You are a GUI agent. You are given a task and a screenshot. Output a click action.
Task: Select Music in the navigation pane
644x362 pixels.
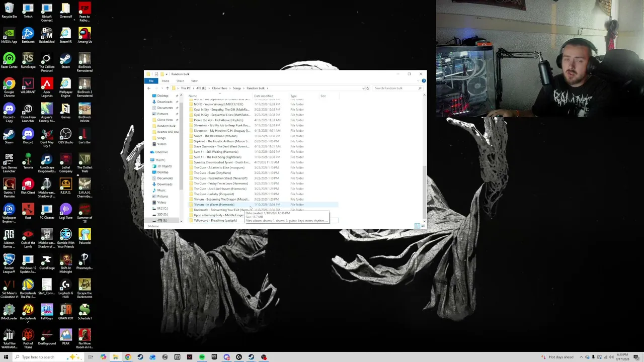click(161, 190)
